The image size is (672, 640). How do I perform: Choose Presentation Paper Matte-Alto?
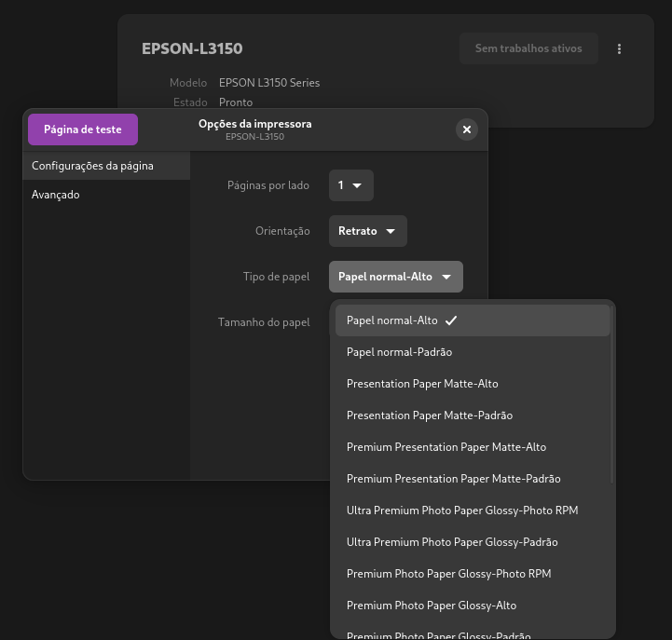pyautogui.click(x=473, y=384)
